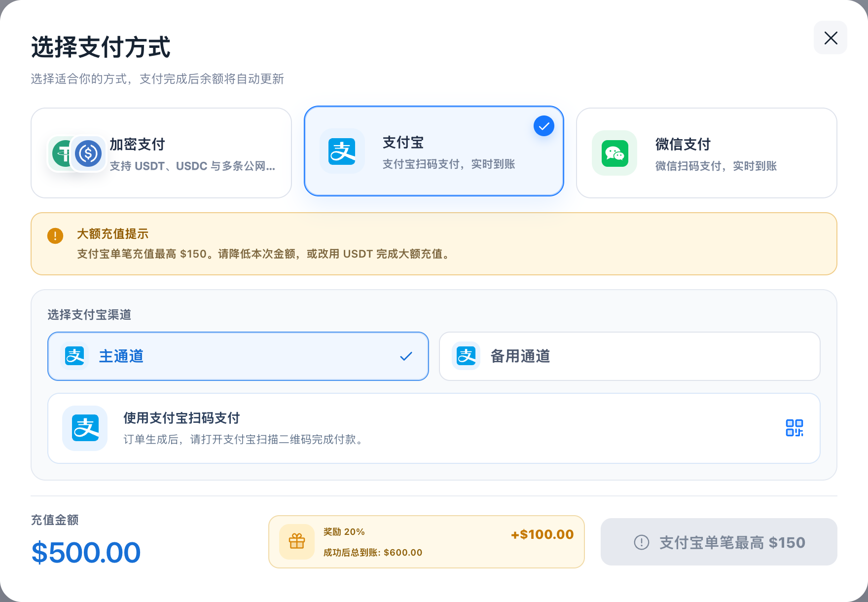The width and height of the screenshot is (868, 602).
Task: Choose the 备用通道 Alipay channel
Action: pyautogui.click(x=630, y=356)
